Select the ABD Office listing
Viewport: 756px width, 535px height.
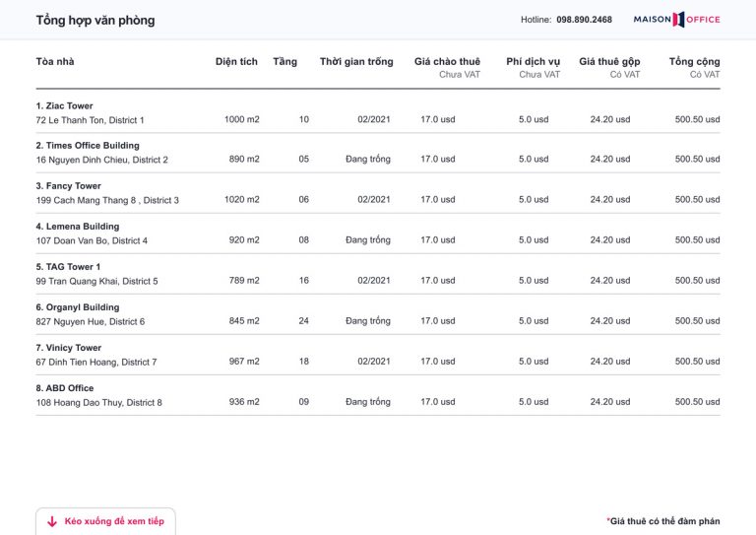(64, 388)
